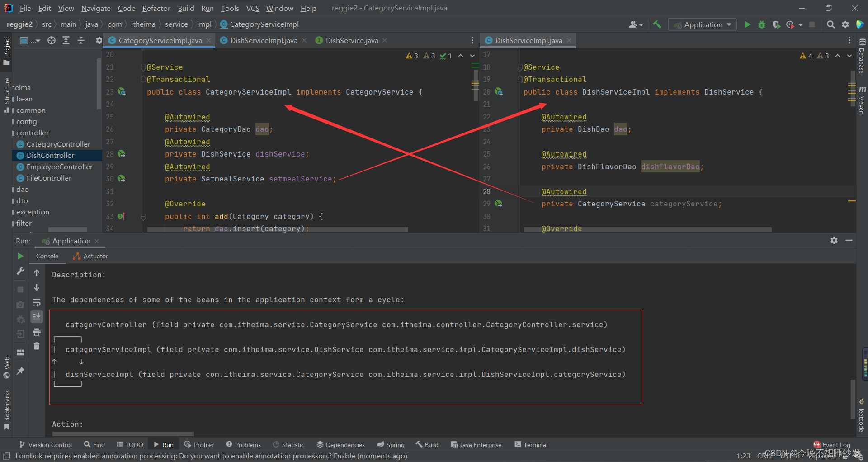Select opened file target icon in Project panel

click(52, 40)
